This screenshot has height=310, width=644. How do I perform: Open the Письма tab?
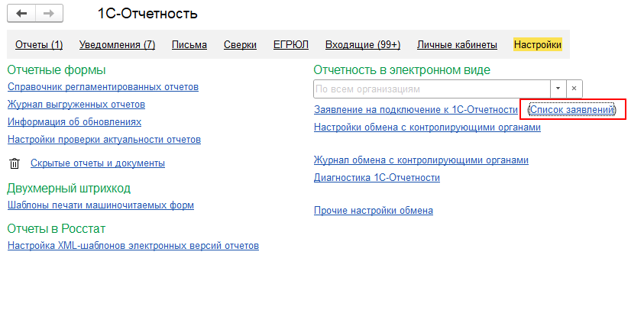[189, 45]
